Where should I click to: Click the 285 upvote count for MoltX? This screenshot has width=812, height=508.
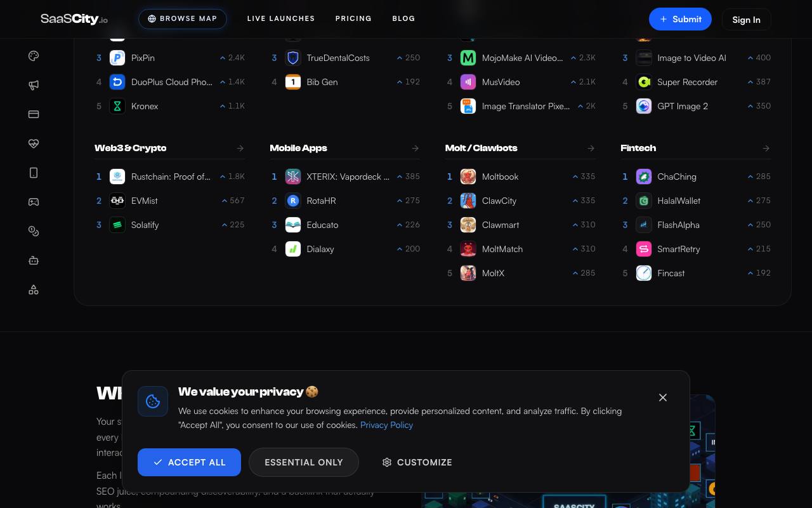[584, 273]
